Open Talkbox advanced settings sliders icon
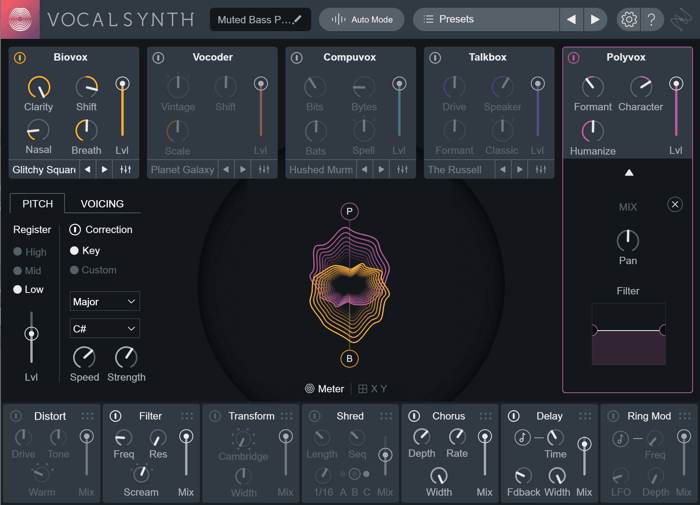700x505 pixels. [541, 170]
